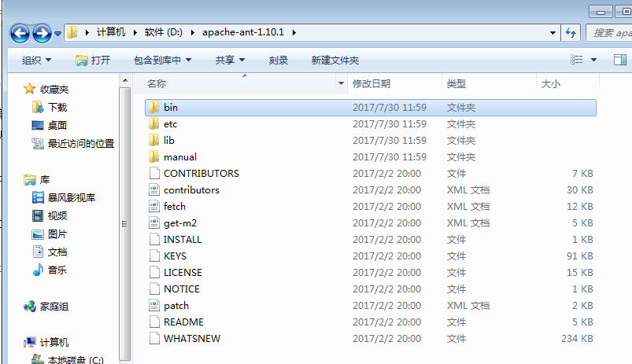Open 最近访问的位置 in favorites
The height and width of the screenshot is (364, 632).
(81, 143)
